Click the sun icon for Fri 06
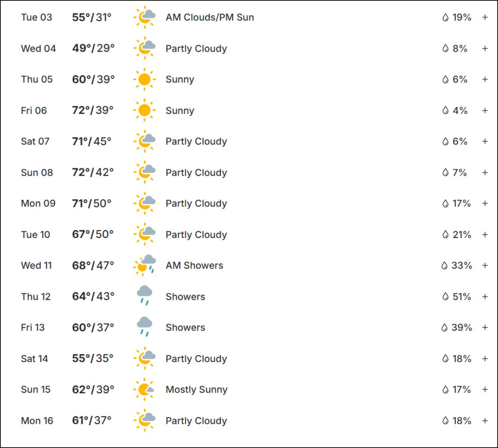 [144, 110]
